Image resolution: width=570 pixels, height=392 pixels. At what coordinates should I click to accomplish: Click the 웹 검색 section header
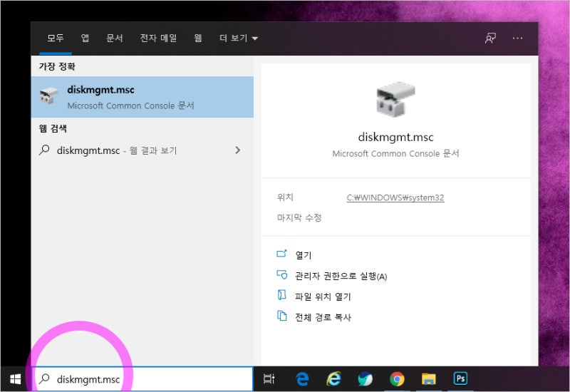(x=53, y=128)
